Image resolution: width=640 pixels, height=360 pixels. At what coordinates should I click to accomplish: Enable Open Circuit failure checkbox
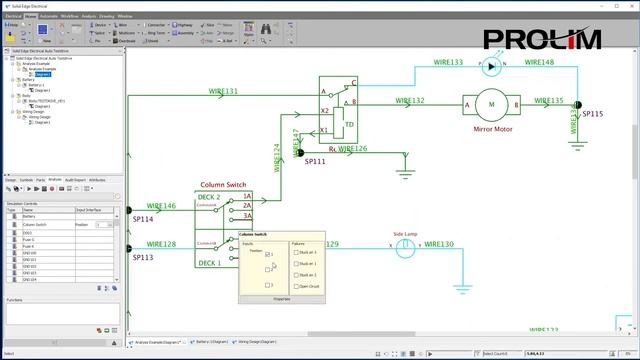296,286
